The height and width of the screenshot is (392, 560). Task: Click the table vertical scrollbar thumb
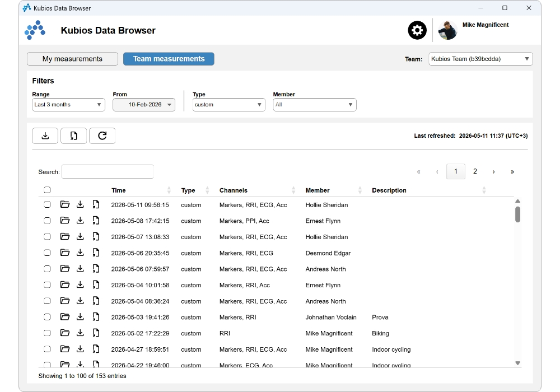click(x=517, y=214)
